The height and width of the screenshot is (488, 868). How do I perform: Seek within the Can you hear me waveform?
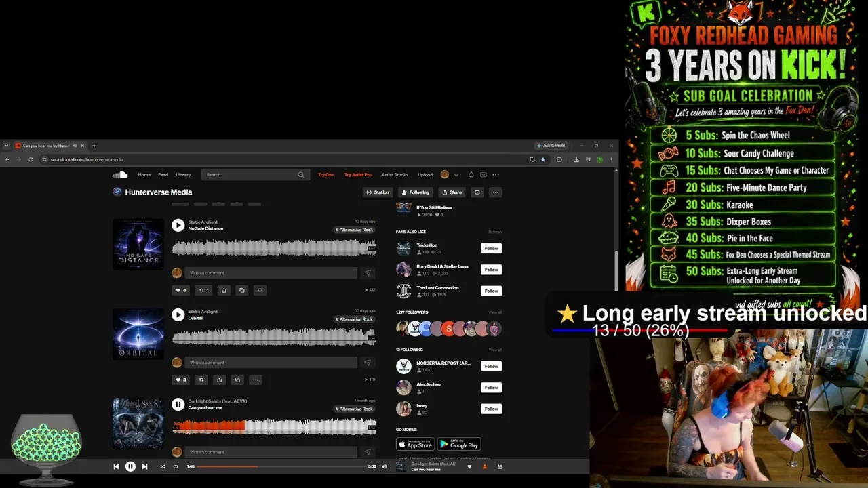[273, 426]
